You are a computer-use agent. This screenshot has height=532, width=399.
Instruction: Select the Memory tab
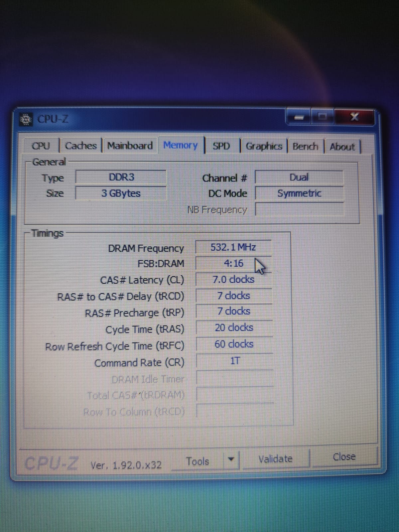click(181, 145)
